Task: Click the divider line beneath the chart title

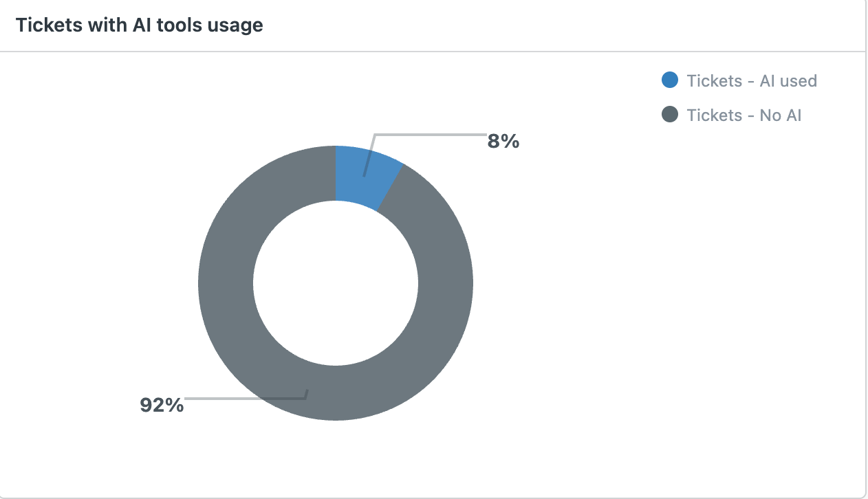Action: [432, 52]
